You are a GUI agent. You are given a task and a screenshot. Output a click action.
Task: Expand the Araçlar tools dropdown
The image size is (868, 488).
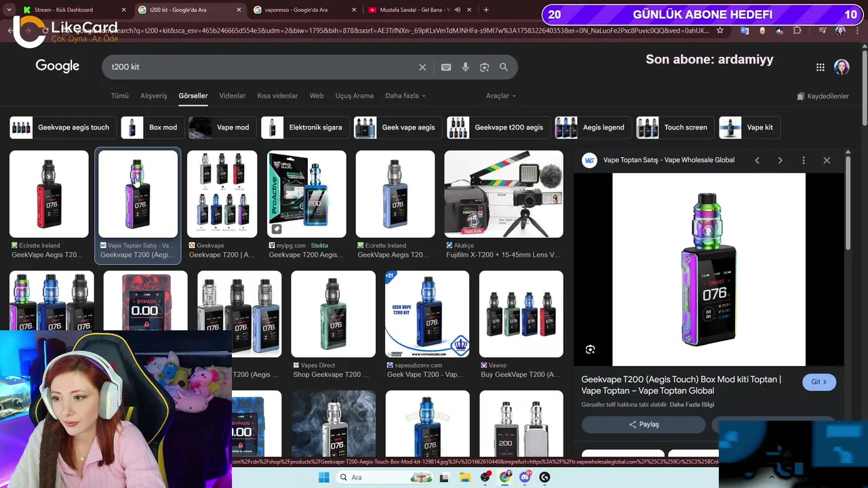click(500, 96)
